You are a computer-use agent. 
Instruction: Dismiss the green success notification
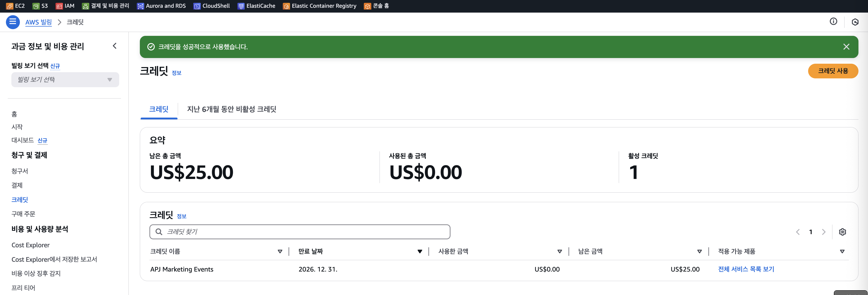click(x=846, y=47)
